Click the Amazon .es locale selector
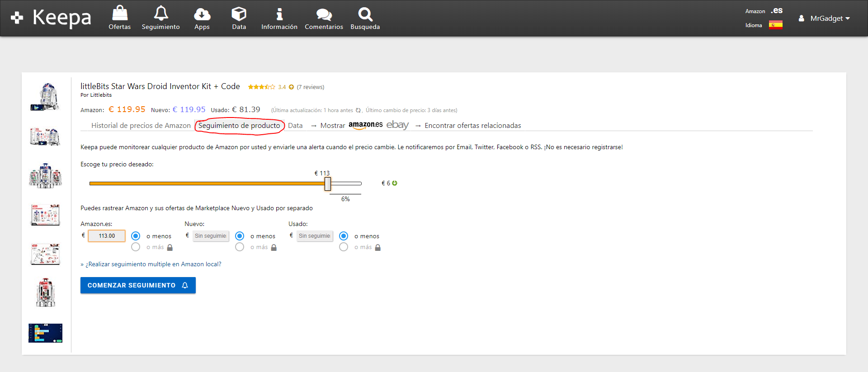Image resolution: width=868 pixels, height=372 pixels. 777,11
